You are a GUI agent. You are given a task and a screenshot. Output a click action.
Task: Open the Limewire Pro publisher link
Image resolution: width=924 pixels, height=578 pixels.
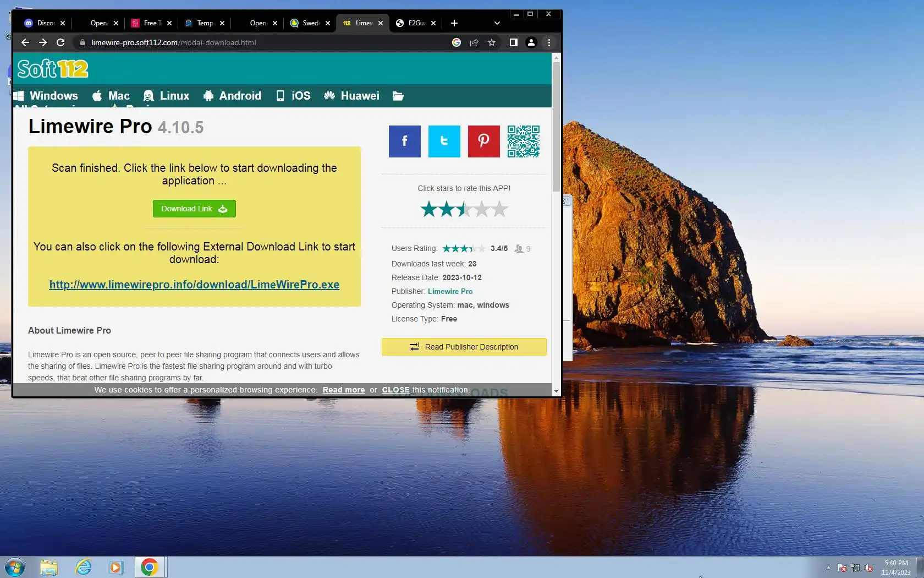[x=450, y=291]
